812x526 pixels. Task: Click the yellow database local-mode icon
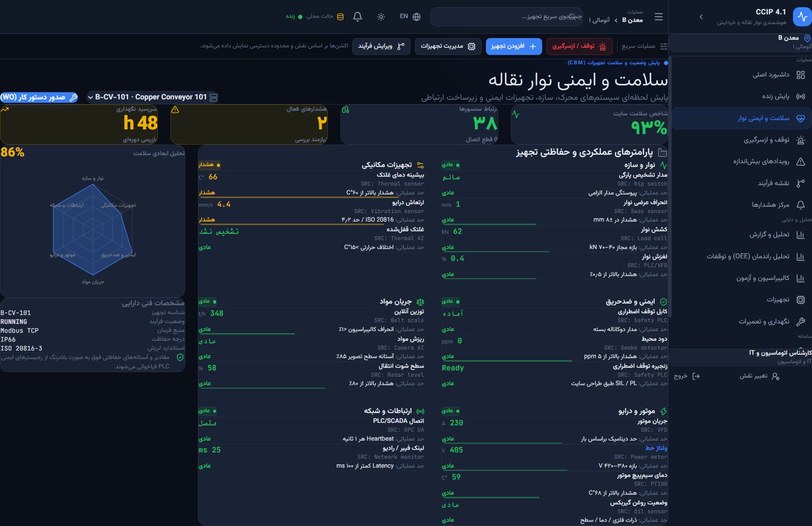[341, 17]
